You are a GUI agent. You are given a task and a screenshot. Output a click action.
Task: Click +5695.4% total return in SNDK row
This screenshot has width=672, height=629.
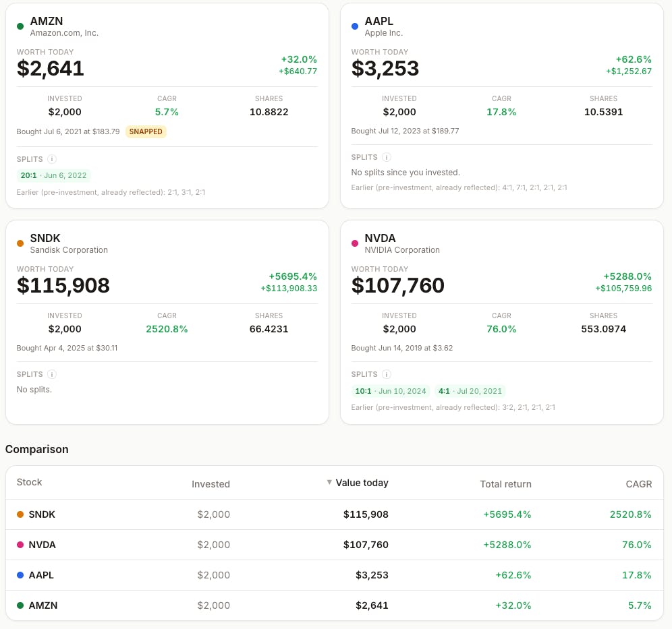pyautogui.click(x=507, y=514)
